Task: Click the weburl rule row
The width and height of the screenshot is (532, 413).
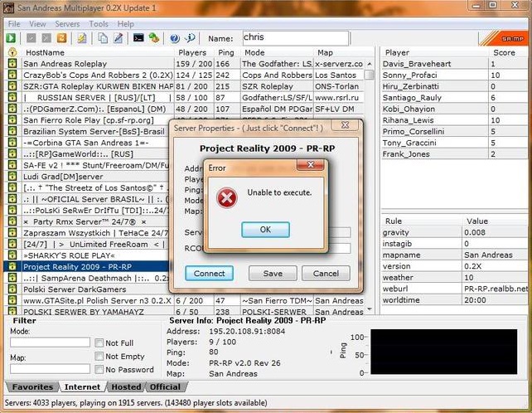Action: [454, 289]
